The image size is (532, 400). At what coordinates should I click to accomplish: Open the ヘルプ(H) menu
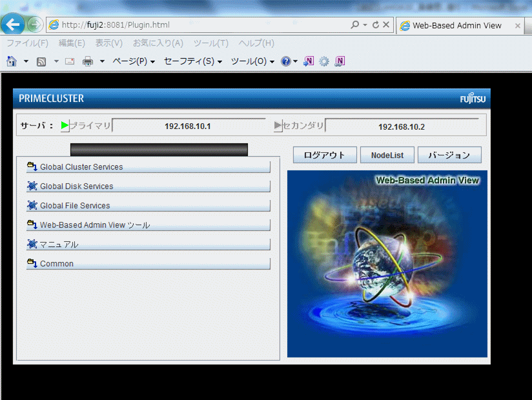256,43
